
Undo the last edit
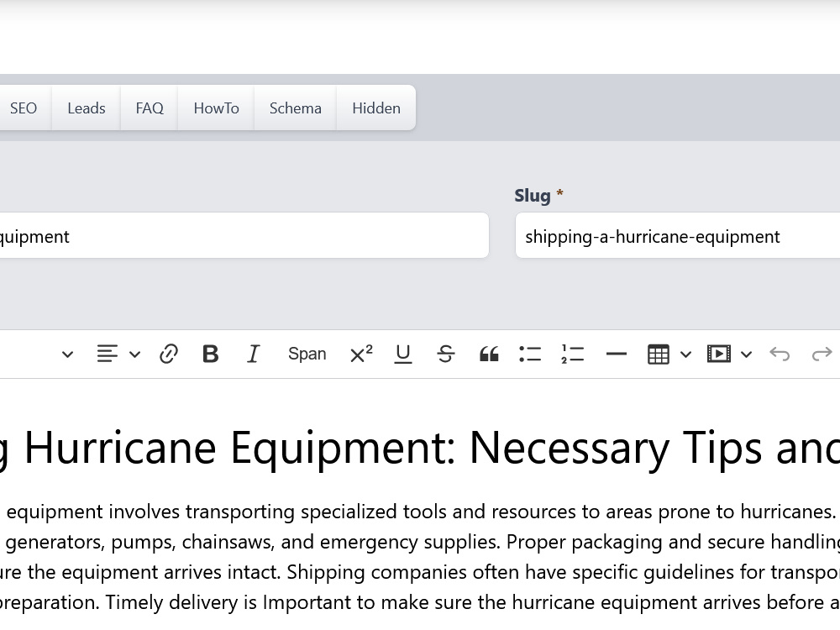(x=780, y=354)
